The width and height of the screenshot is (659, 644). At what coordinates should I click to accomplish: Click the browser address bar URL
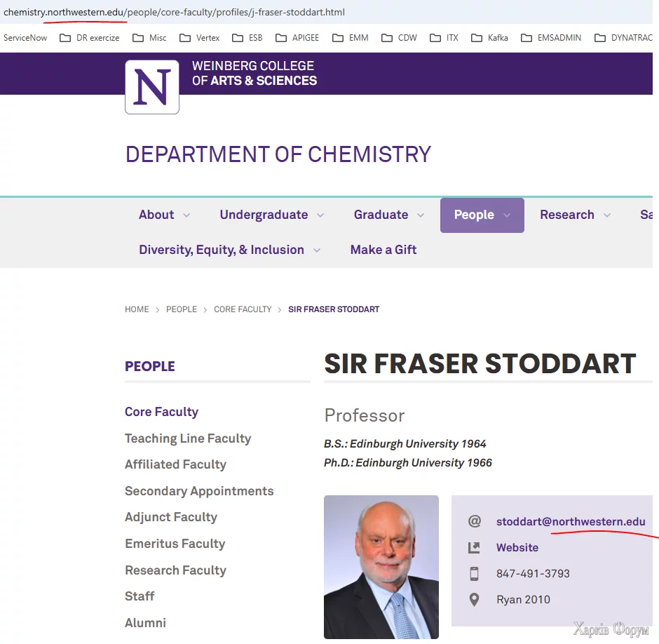(174, 13)
